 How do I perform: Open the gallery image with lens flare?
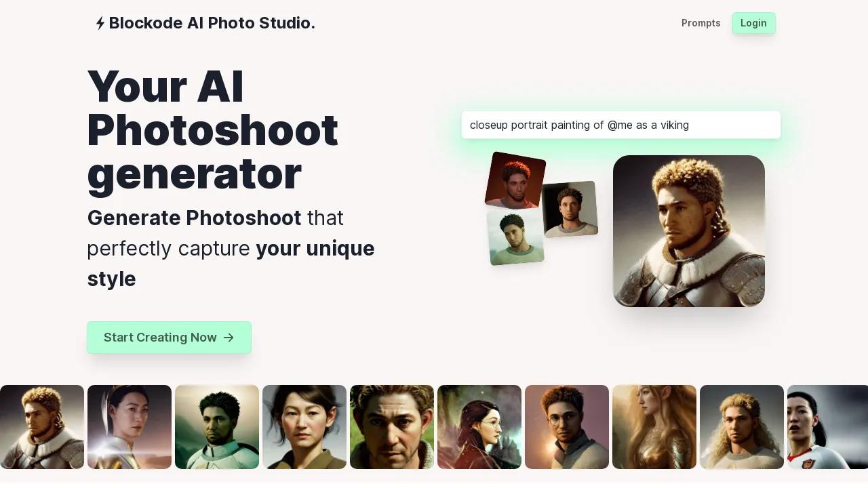tap(130, 427)
